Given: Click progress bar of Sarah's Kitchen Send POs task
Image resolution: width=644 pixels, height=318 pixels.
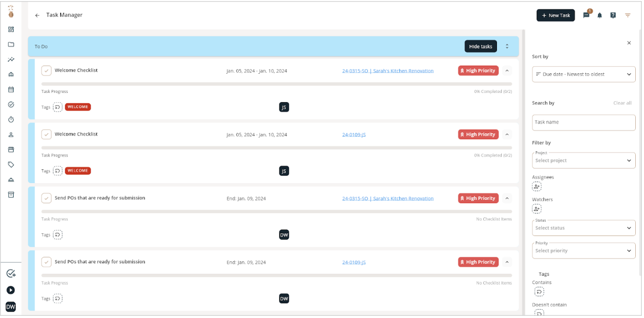Looking at the screenshot, I should click(277, 211).
